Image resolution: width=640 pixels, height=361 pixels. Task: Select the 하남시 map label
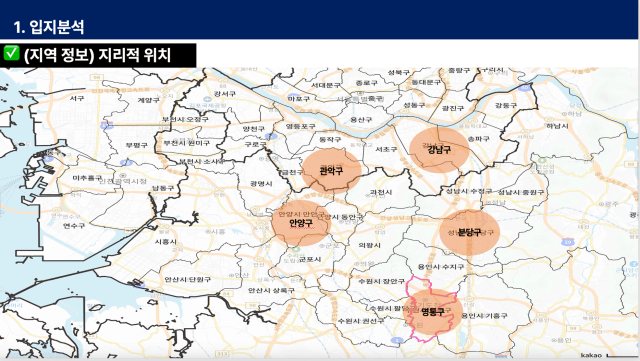point(557,126)
